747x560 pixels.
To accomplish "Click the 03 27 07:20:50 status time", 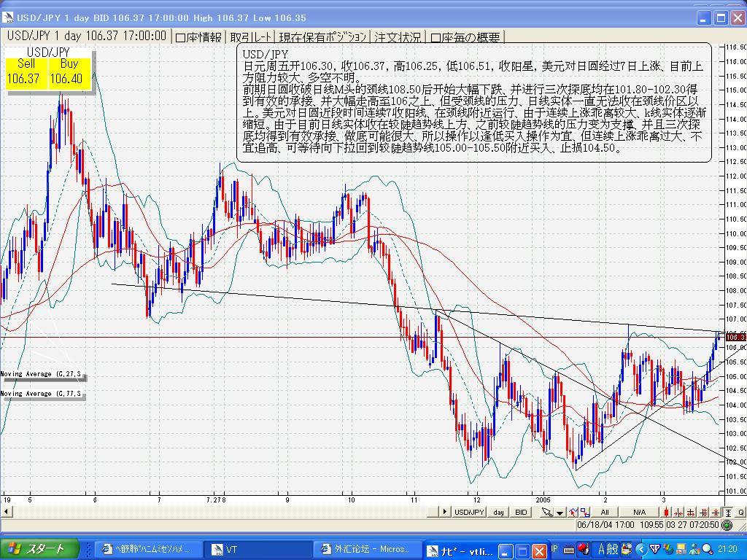I will click(x=692, y=525).
